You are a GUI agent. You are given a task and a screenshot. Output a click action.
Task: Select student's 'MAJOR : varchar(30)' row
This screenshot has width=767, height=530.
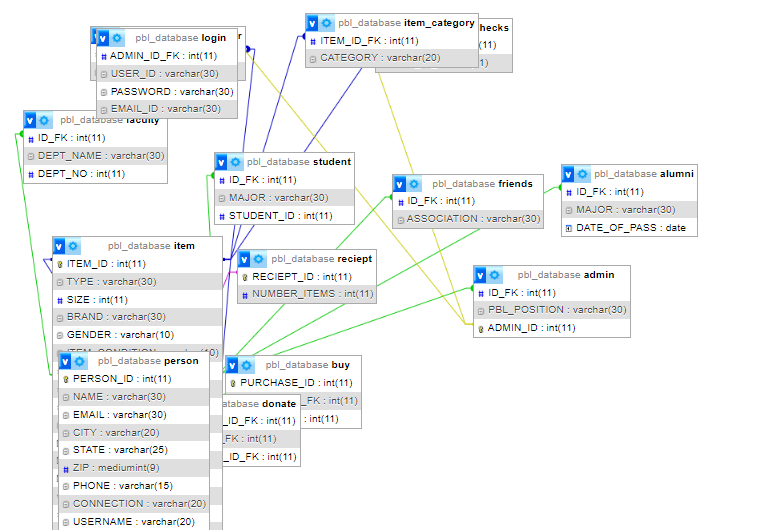coord(284,198)
